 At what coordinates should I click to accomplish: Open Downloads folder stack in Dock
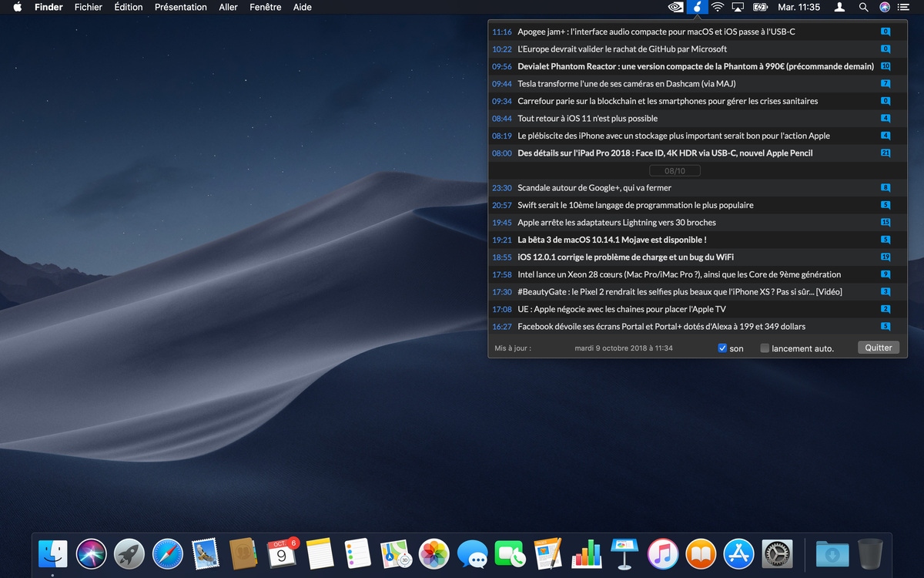pos(832,554)
